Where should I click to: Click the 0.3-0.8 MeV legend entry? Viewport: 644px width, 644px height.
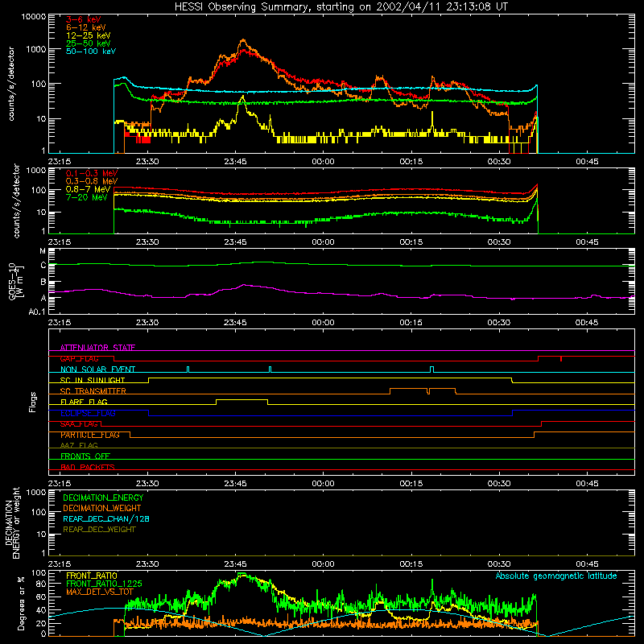point(92,181)
